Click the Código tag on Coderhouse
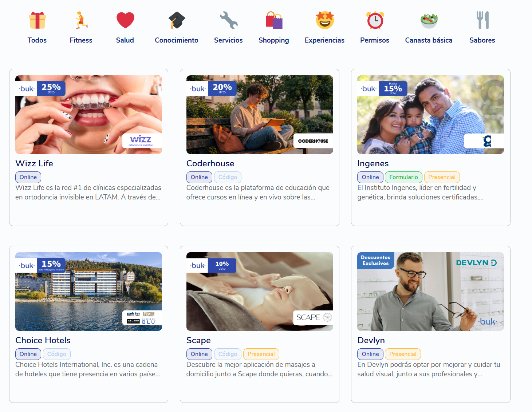532x412 pixels. (x=228, y=177)
